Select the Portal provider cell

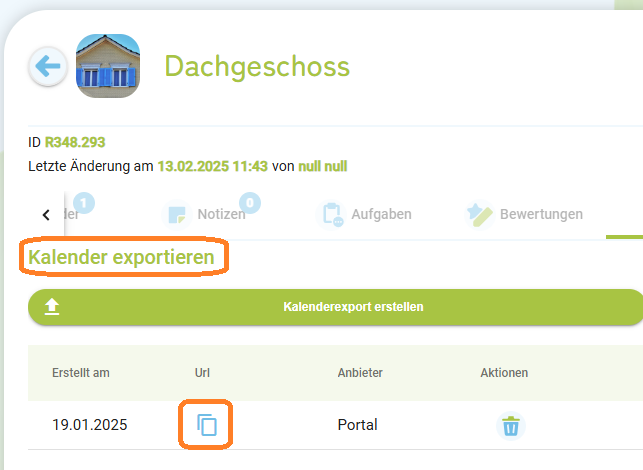tap(358, 425)
